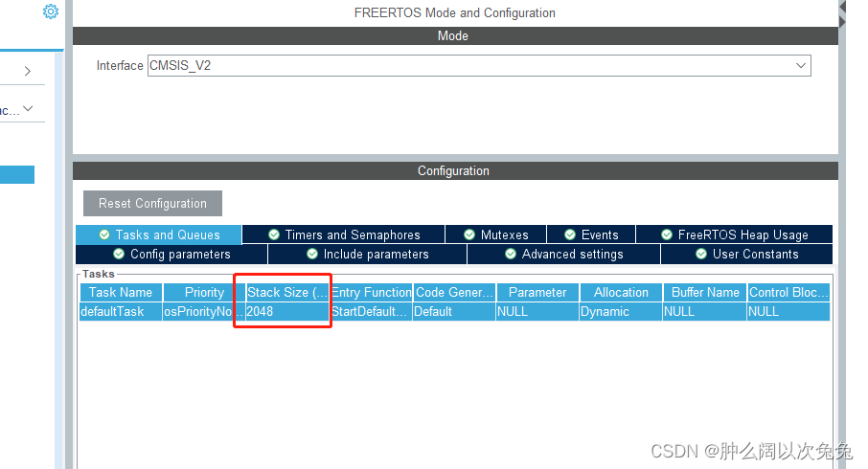Viewport: 868px width, 469px height.
Task: Select the Dynamic allocation cell
Action: [x=621, y=311]
